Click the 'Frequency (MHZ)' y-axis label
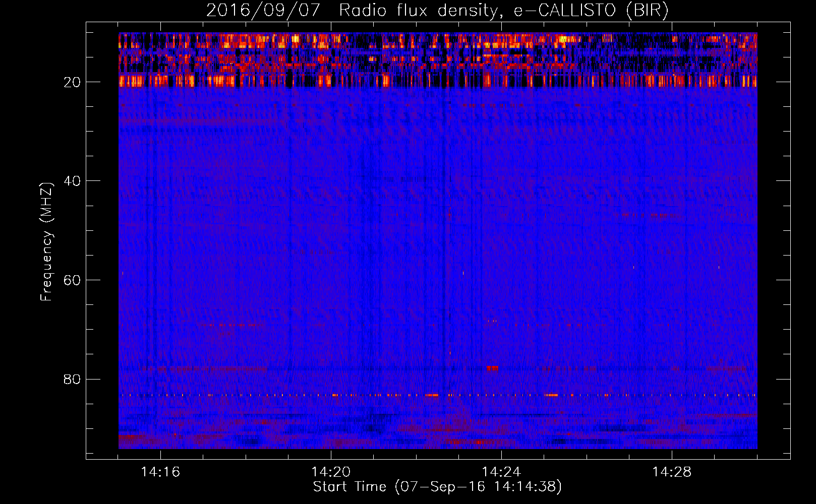The width and height of the screenshot is (816, 504). pos(46,242)
